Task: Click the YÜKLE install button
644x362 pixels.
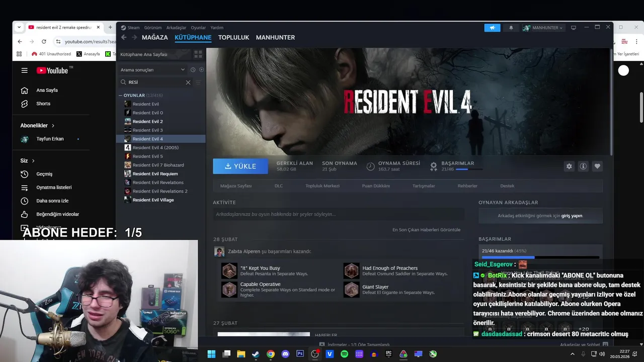Action: [x=240, y=166]
